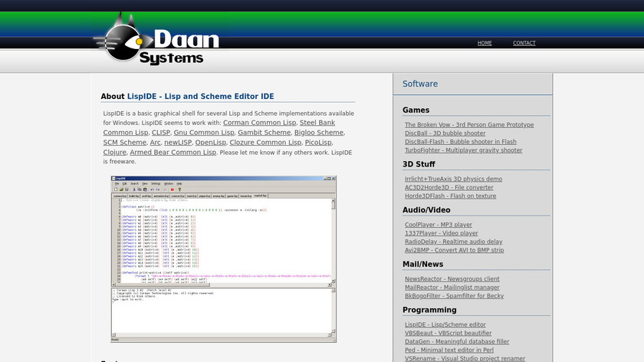Click the Mail/News section heading
644x362 pixels.
pyautogui.click(x=422, y=264)
